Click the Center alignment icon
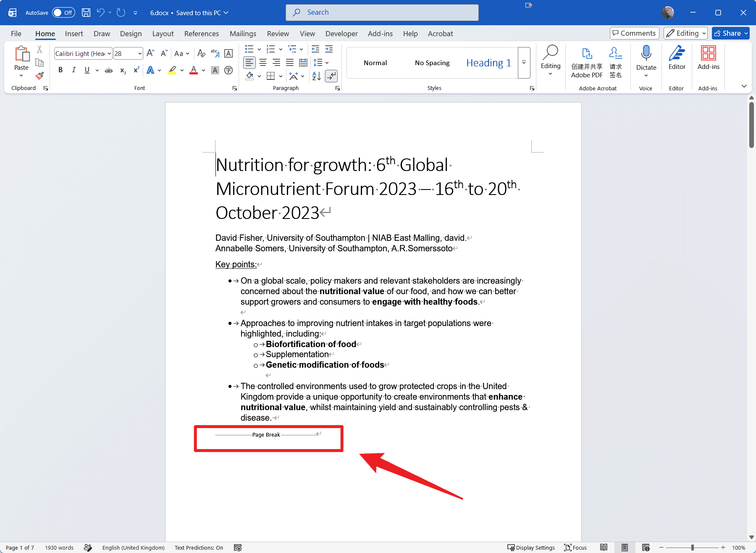The width and height of the screenshot is (756, 553). coord(263,63)
